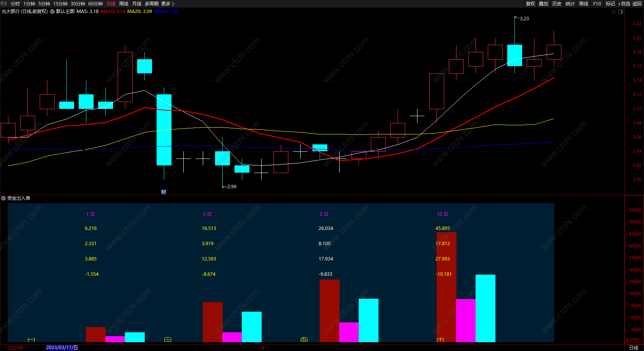Screen dimensions: 644x351
Task: Click the toolbar toggle icon at top-left corner
Action: [x=3, y=3]
